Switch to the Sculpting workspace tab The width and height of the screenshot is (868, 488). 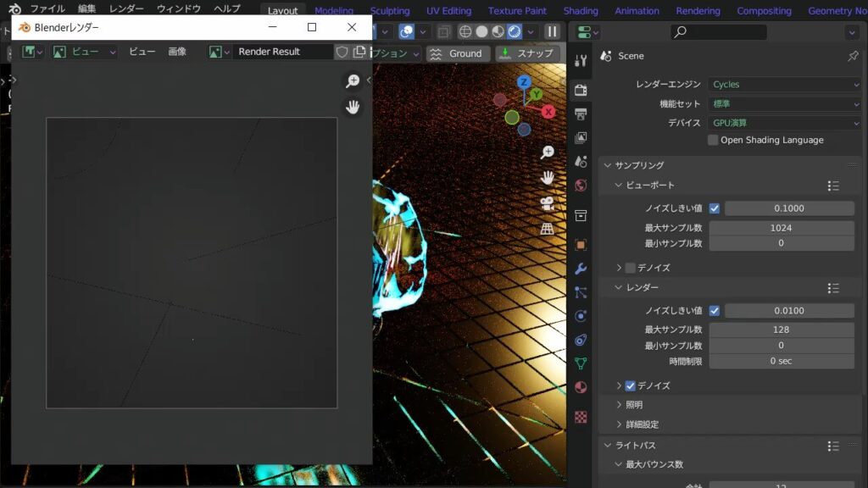point(390,10)
